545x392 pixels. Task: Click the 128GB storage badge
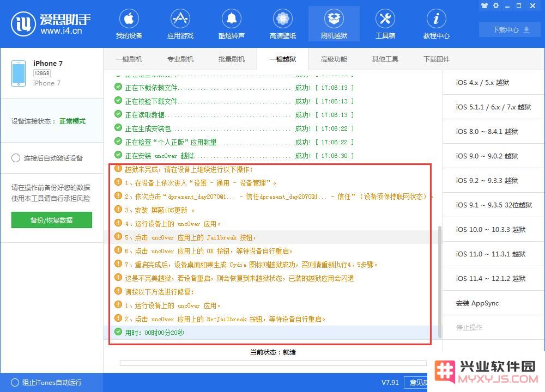coord(42,73)
